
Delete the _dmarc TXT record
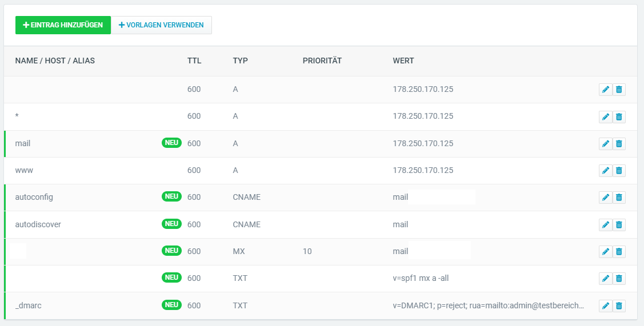[x=619, y=306]
